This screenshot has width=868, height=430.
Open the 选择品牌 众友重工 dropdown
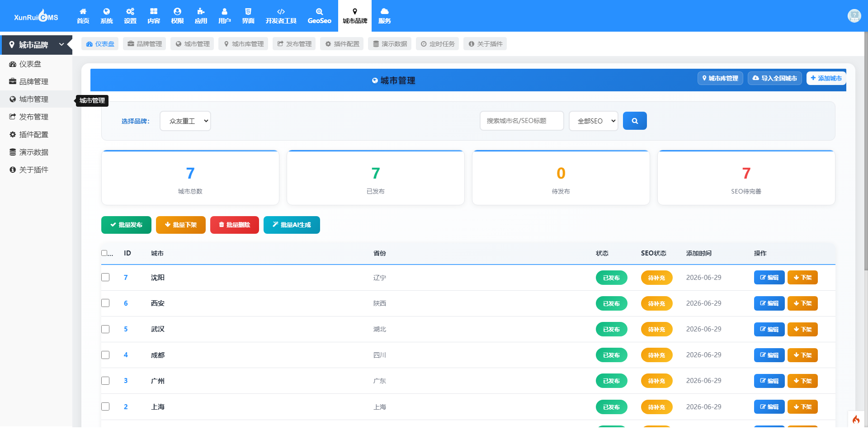pyautogui.click(x=185, y=121)
